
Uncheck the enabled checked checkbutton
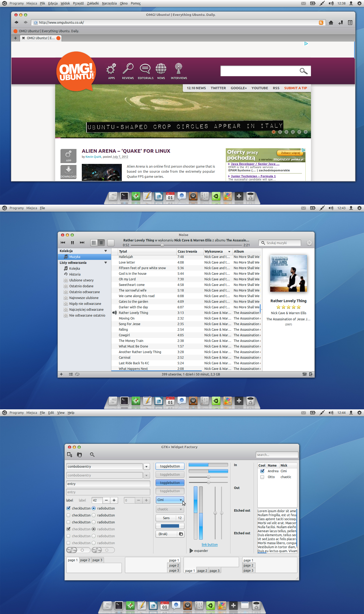pos(68,508)
